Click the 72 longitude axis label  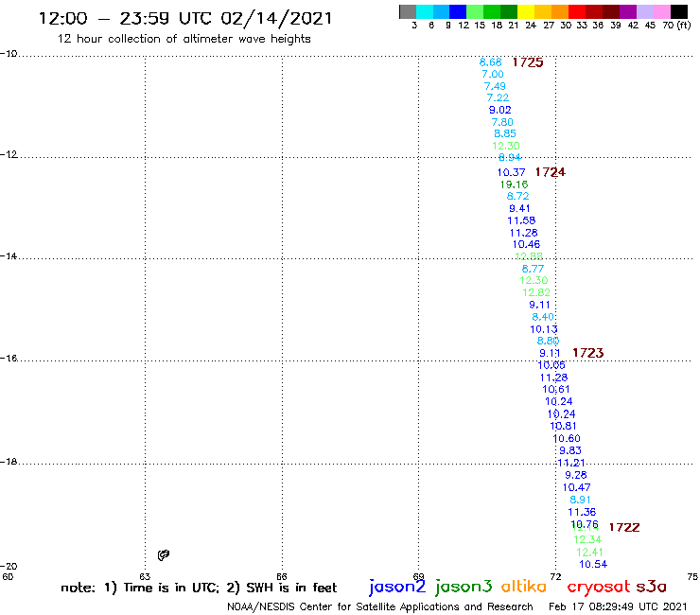coord(555,576)
